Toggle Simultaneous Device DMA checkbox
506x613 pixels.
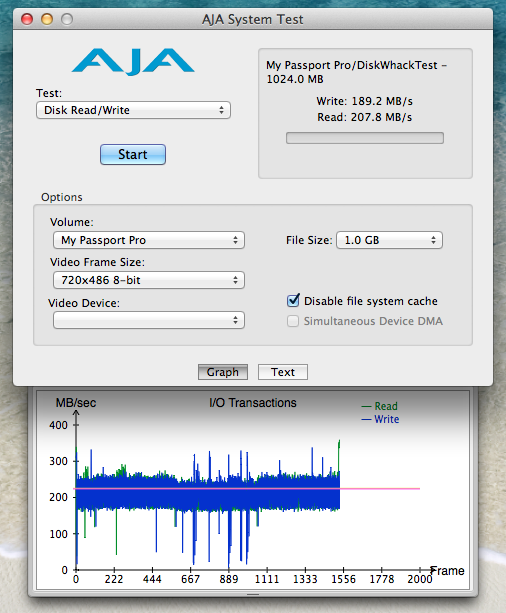pyautogui.click(x=293, y=321)
